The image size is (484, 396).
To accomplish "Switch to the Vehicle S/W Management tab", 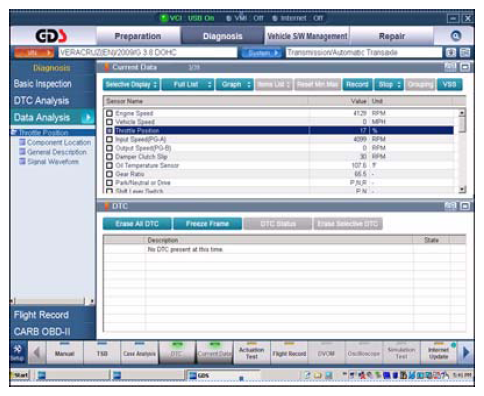I will 307,36.
